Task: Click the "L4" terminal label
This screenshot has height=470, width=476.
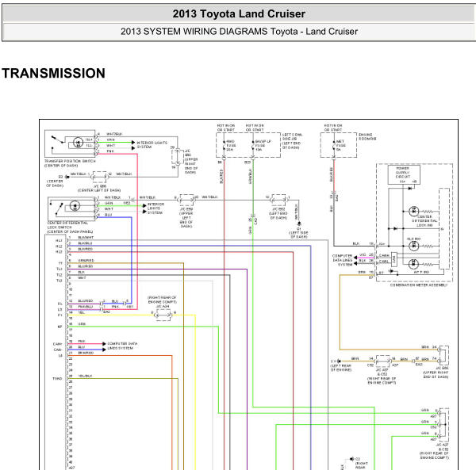Action: click(60, 356)
